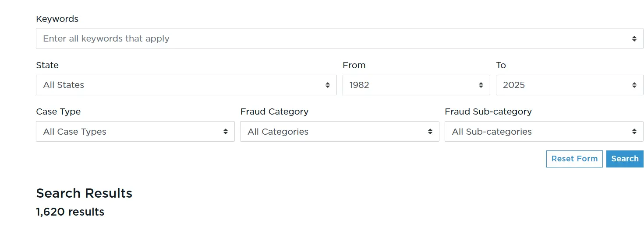Click the Keywords input field
The image size is (644, 230).
(333, 38)
